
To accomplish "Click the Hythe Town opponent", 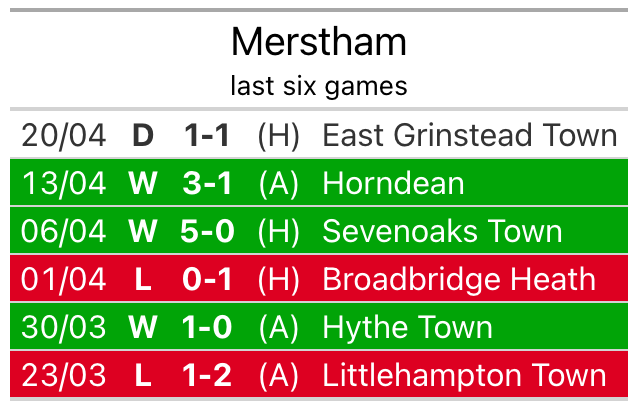I will click(407, 327).
